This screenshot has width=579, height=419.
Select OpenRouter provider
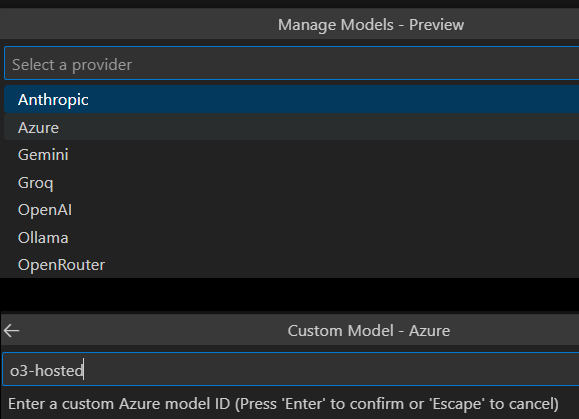[292, 265]
